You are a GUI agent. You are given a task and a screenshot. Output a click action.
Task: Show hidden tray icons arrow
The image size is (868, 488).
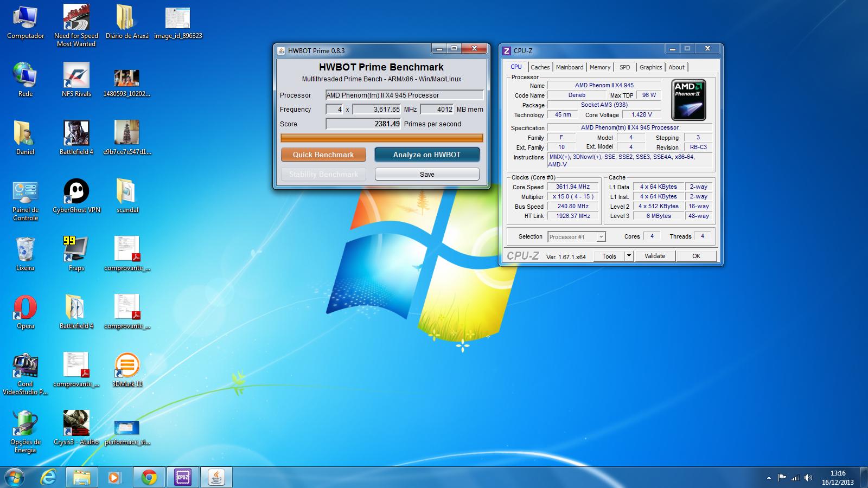point(769,478)
